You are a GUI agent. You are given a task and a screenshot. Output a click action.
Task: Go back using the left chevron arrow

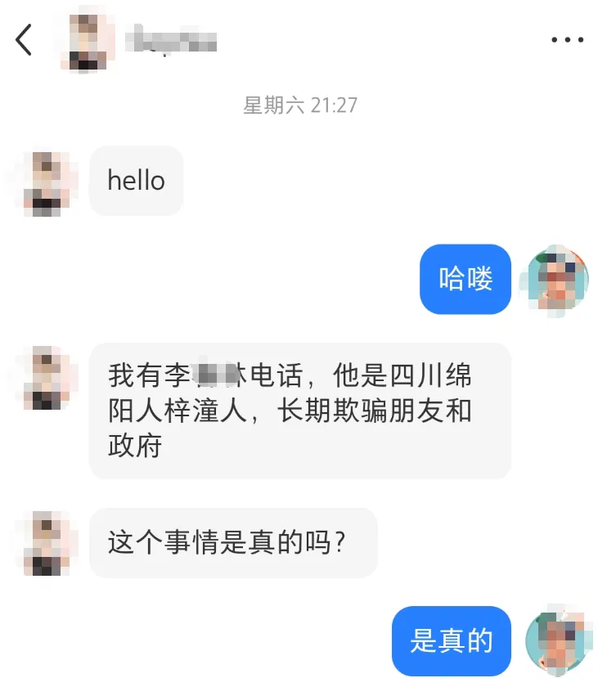tap(24, 40)
